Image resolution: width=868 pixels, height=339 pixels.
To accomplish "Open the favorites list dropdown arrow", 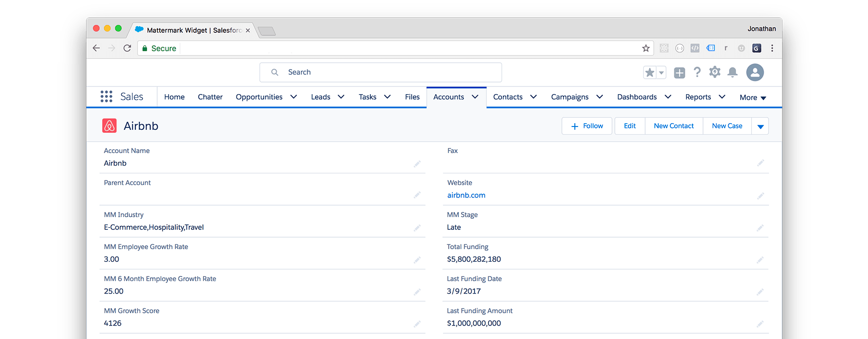I will click(662, 73).
